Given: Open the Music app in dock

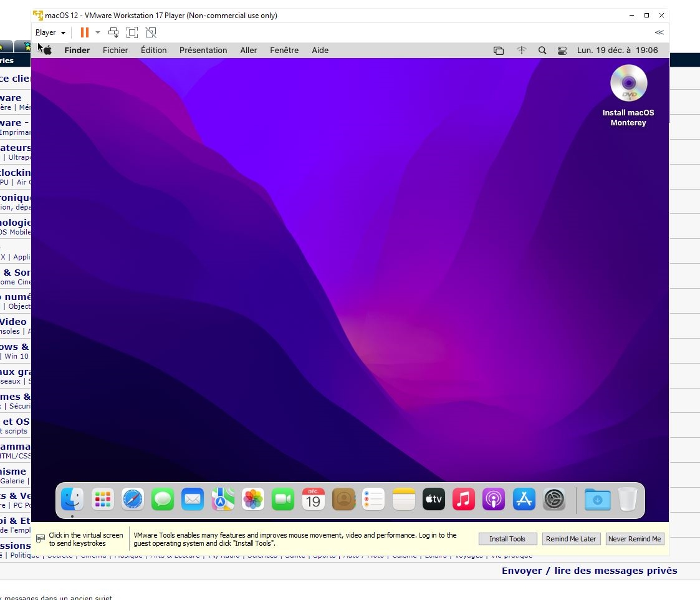Looking at the screenshot, I should [463, 500].
